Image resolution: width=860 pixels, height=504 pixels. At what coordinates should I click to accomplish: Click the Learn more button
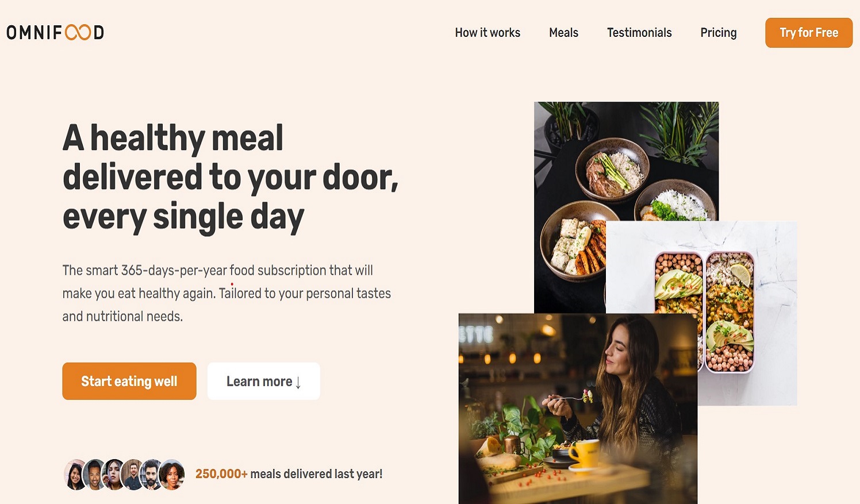(263, 381)
